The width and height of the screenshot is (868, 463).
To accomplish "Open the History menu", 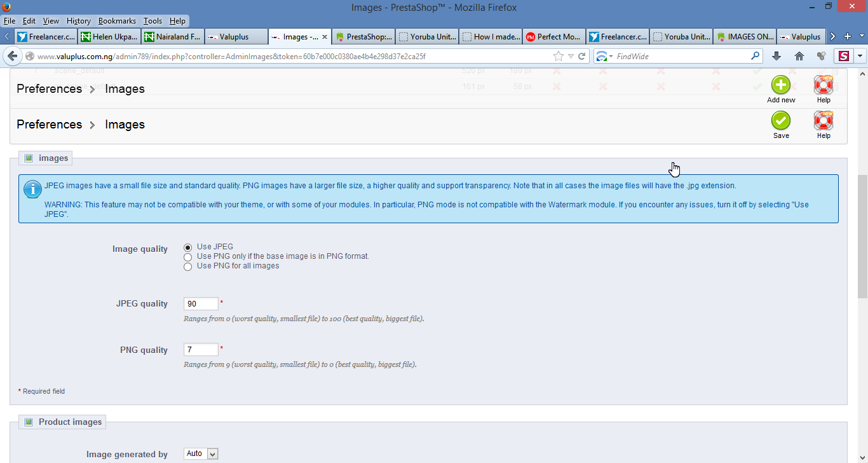I will click(79, 21).
